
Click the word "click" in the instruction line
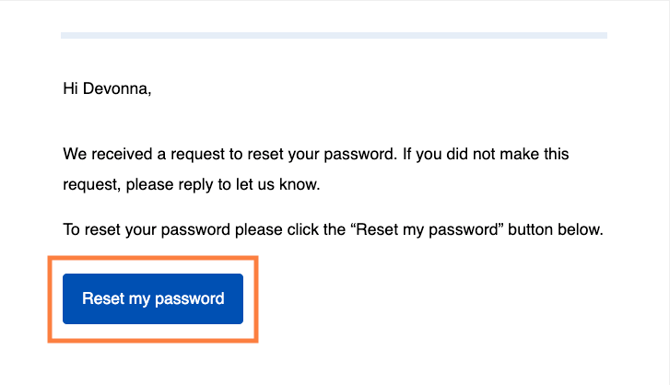pyautogui.click(x=303, y=229)
